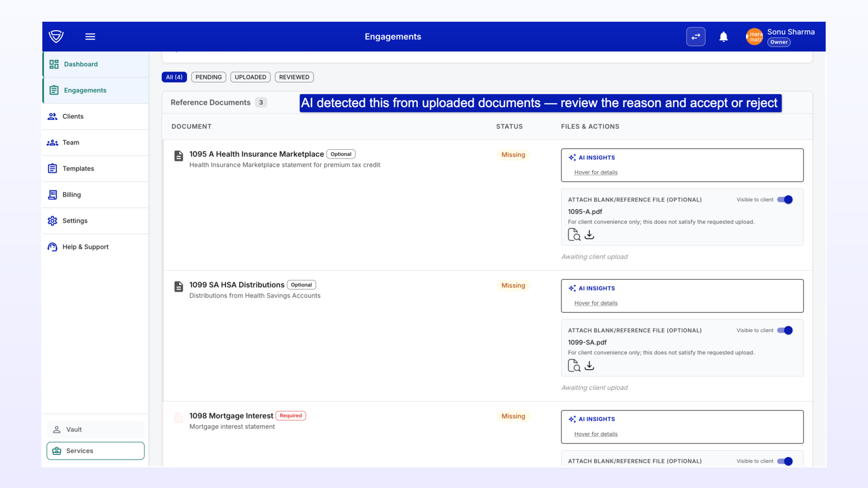868x488 pixels.
Task: Click the Billing receipt icon
Action: click(53, 194)
